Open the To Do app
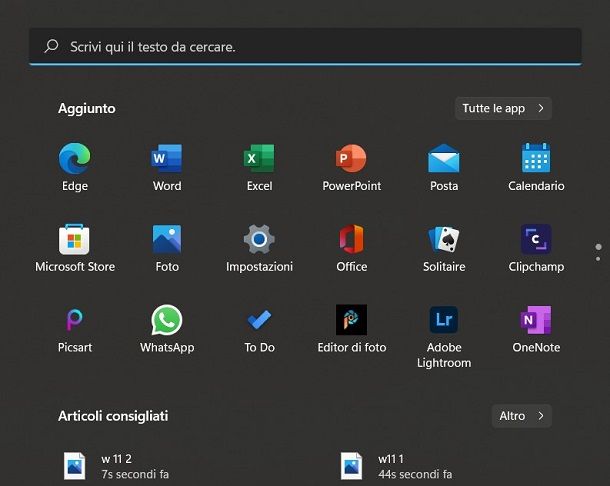This screenshot has width=610, height=486. [259, 329]
